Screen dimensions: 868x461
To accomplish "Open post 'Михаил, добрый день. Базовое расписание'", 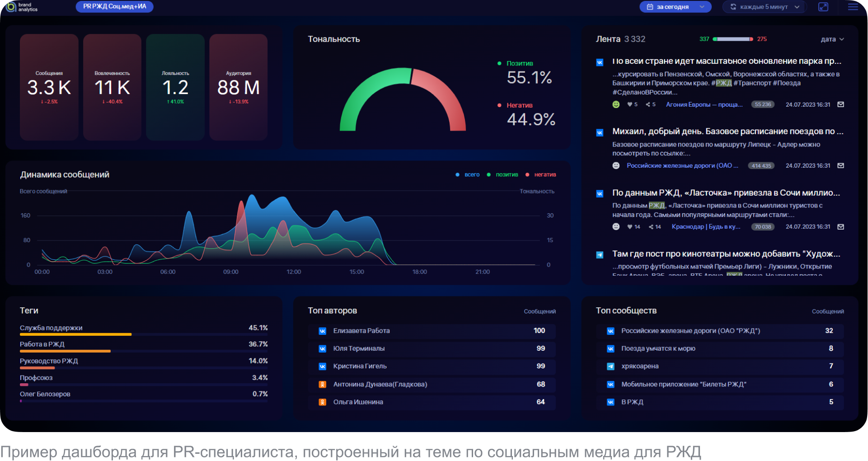I will [x=728, y=132].
